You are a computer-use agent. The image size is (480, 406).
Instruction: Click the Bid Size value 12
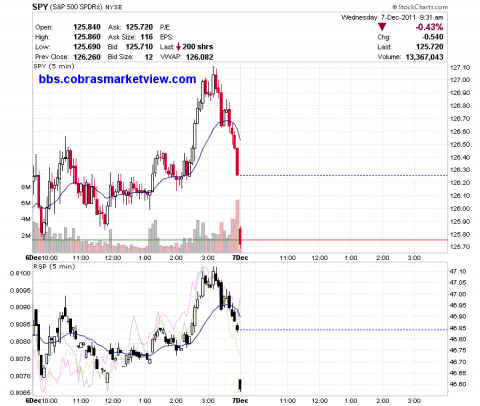point(149,57)
